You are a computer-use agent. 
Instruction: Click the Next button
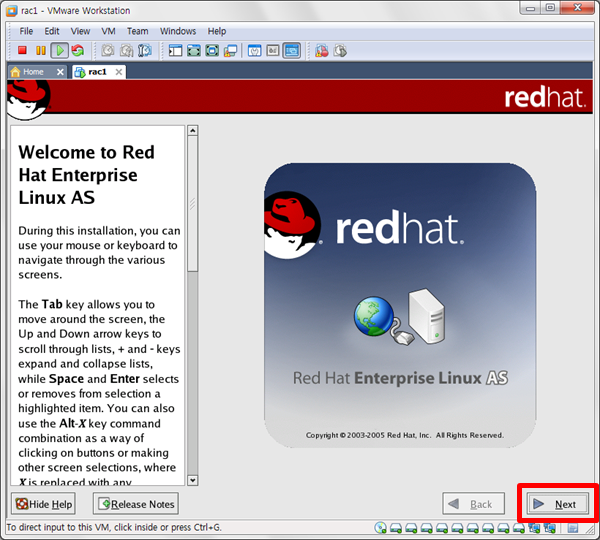558,504
